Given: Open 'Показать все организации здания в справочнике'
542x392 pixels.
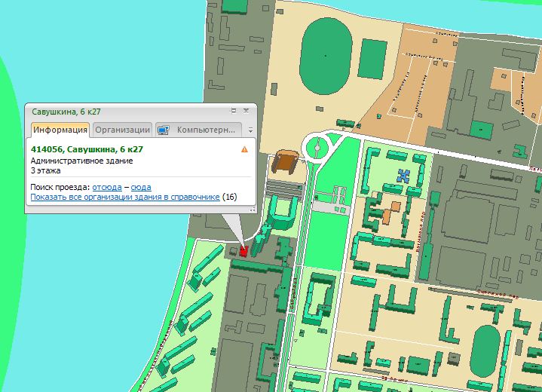Looking at the screenshot, I should (125, 197).
